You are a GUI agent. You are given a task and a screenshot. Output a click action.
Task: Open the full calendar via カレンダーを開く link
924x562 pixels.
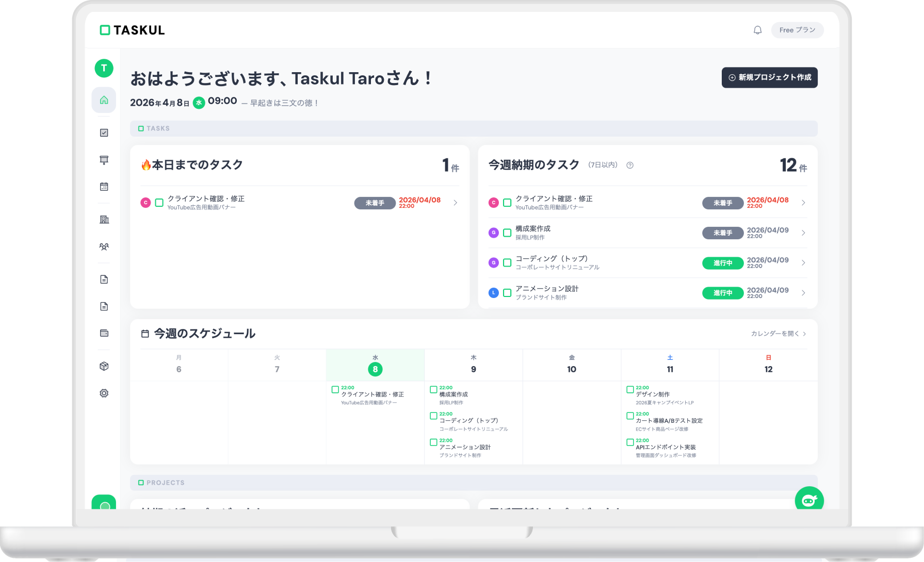(777, 334)
